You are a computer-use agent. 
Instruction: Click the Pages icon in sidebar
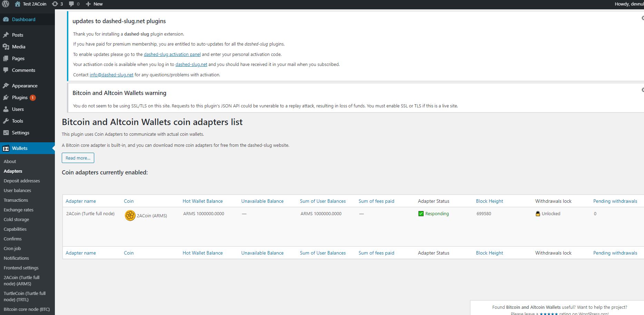click(6, 58)
